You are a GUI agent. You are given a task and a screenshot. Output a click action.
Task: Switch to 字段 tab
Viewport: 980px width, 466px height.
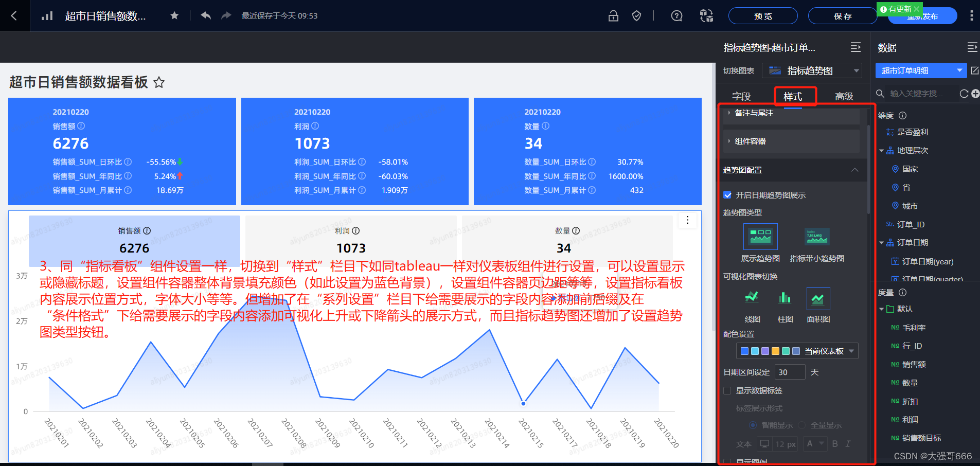[x=741, y=97]
